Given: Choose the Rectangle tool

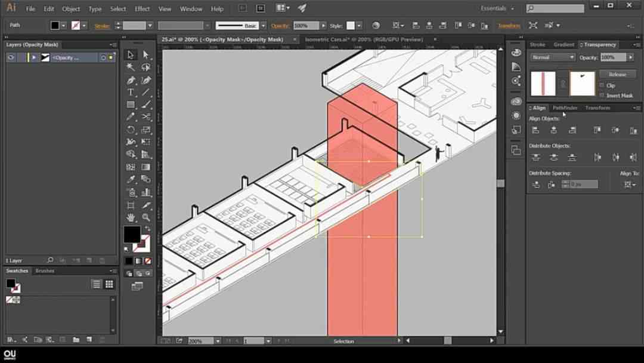Looking at the screenshot, I should (x=131, y=105).
